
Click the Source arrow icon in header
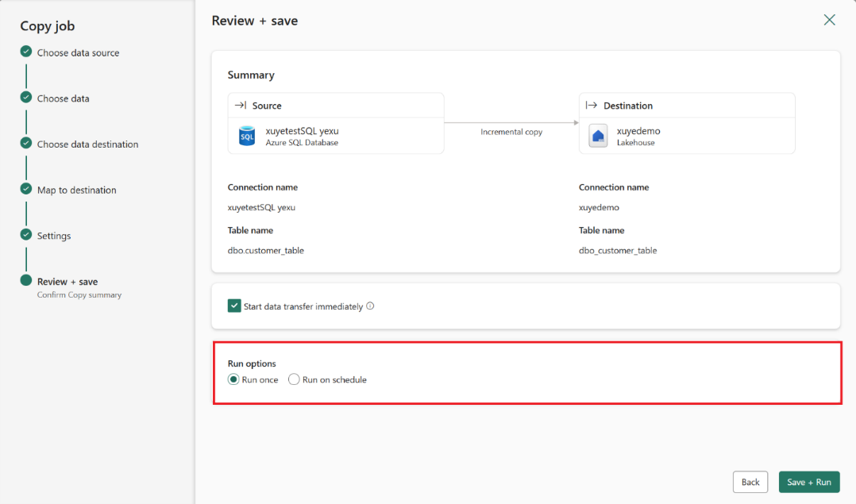241,106
